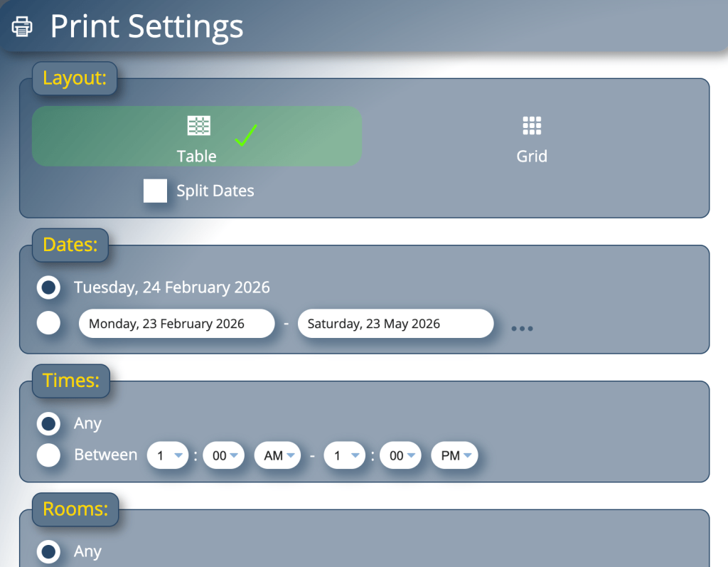The height and width of the screenshot is (567, 728).
Task: Click the Layout section label
Action: tap(74, 78)
